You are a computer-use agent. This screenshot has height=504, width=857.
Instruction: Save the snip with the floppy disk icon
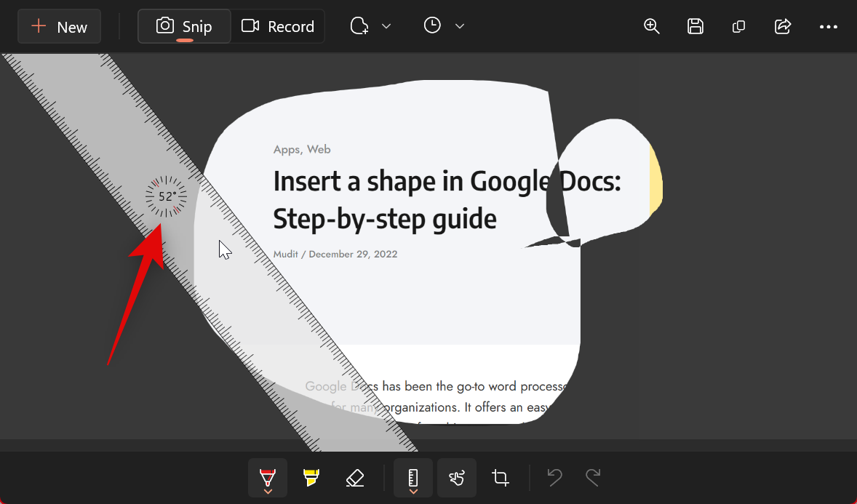point(695,27)
